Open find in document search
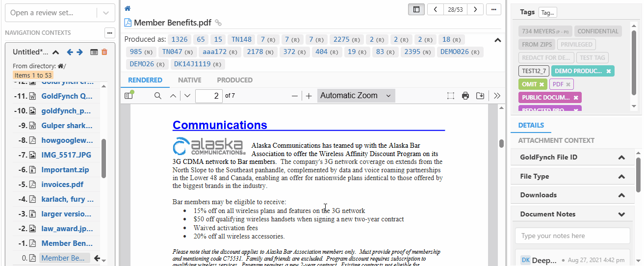This screenshot has width=644, height=266. coord(158,96)
